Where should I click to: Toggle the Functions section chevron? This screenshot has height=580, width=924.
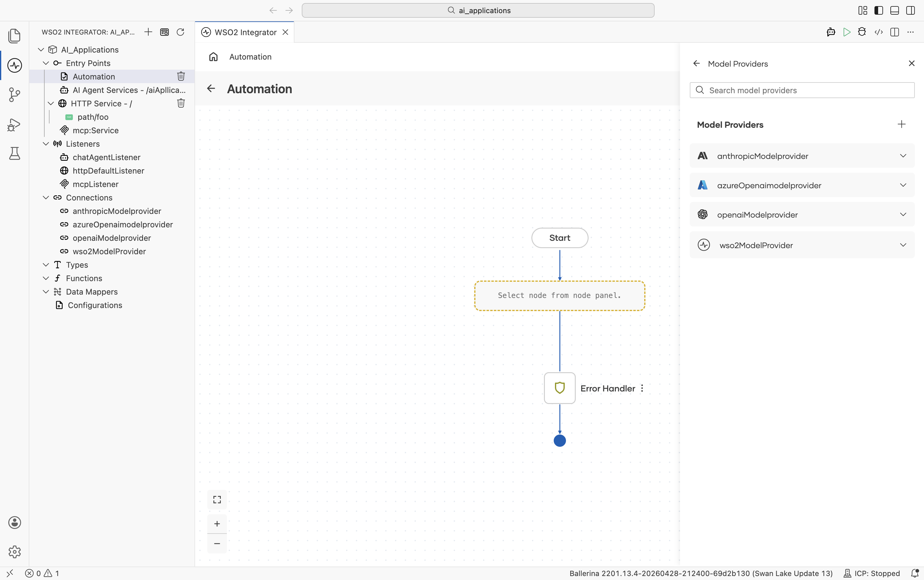tap(46, 278)
